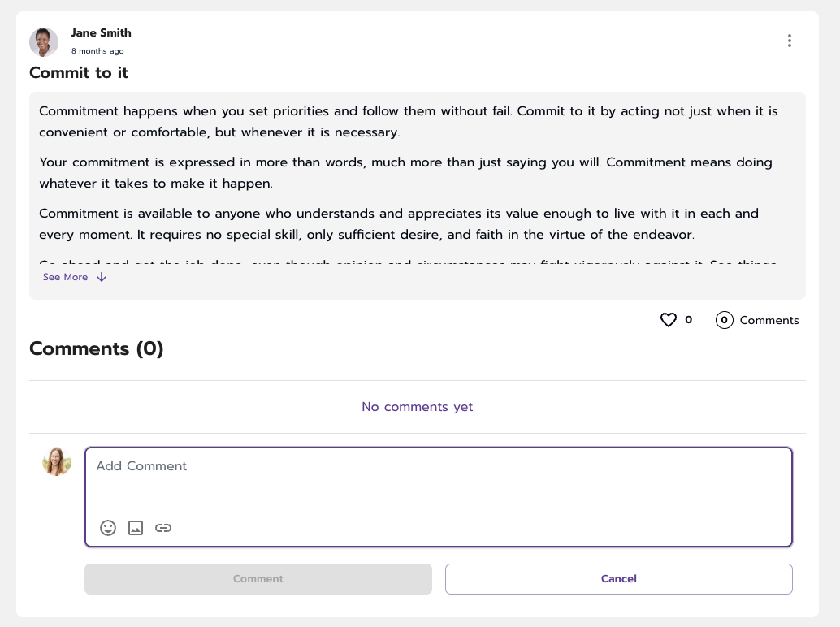Open Jane Smith's profile picture
This screenshot has width=840, height=627.
[43, 41]
